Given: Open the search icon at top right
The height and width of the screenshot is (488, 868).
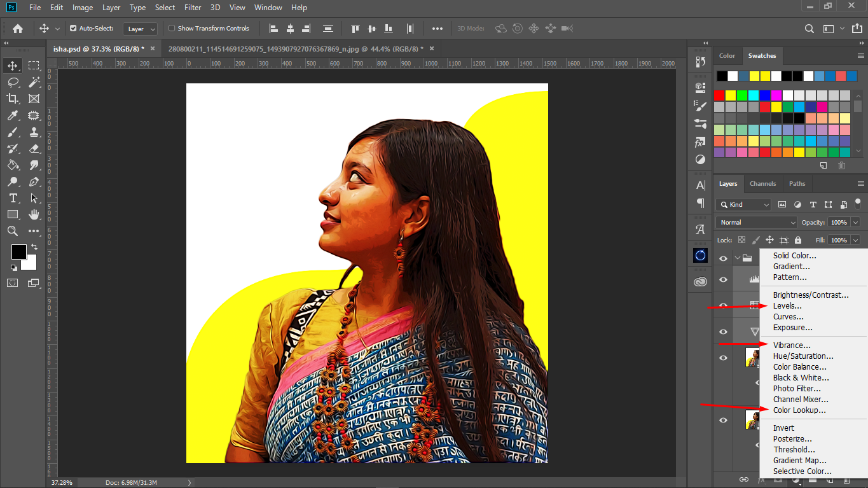Looking at the screenshot, I should (x=809, y=29).
